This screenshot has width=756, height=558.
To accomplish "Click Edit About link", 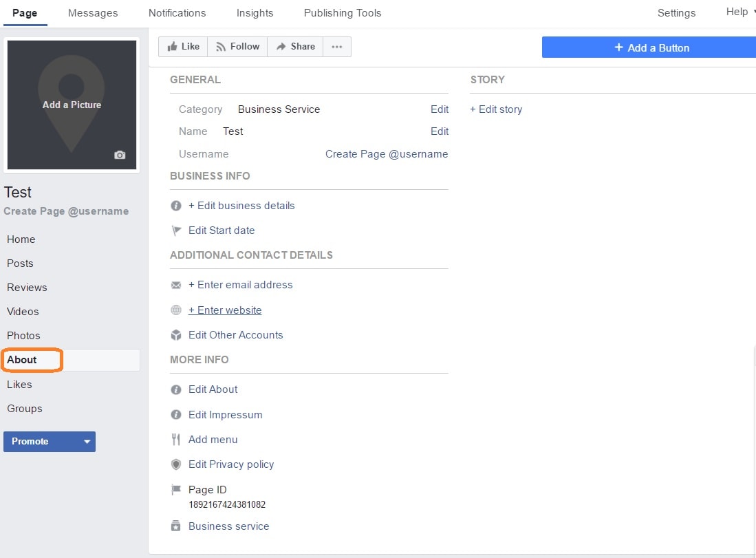I will pyautogui.click(x=213, y=389).
